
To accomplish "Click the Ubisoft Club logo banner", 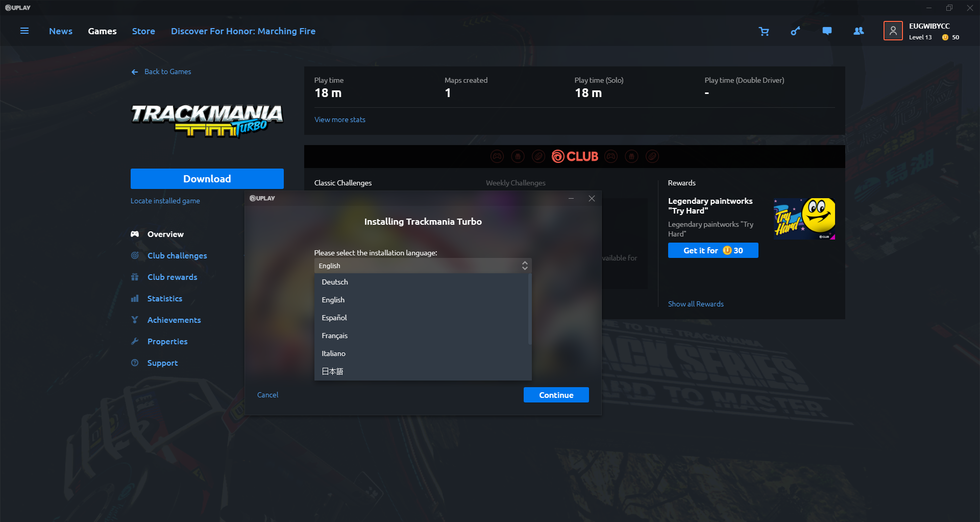I will (x=575, y=156).
